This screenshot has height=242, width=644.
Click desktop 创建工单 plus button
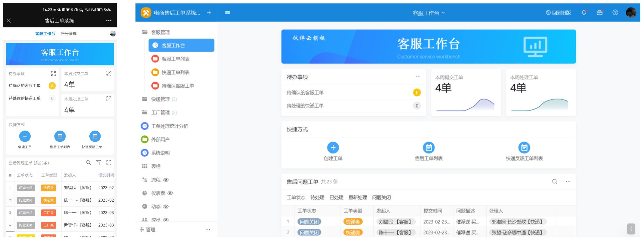(333, 148)
